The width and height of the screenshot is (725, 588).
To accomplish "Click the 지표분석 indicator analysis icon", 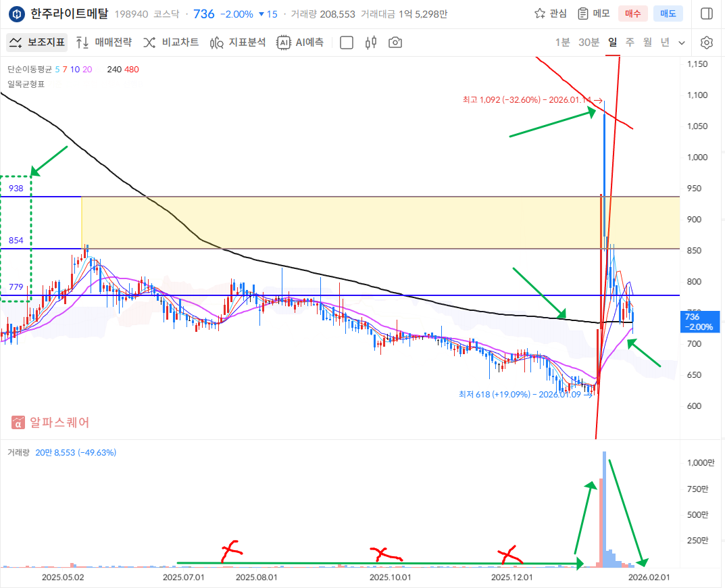I will pyautogui.click(x=238, y=43).
